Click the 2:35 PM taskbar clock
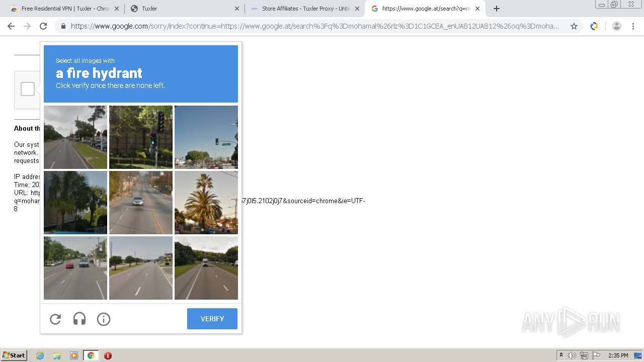644x362 pixels. point(618,355)
